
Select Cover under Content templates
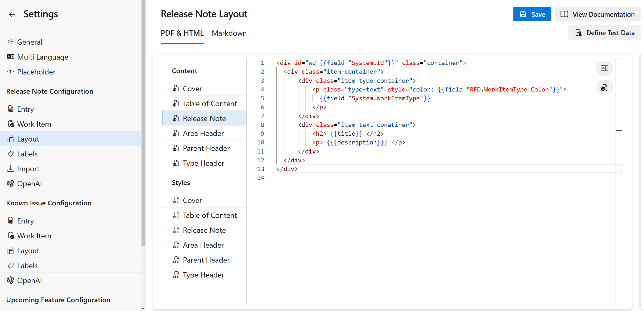192,89
